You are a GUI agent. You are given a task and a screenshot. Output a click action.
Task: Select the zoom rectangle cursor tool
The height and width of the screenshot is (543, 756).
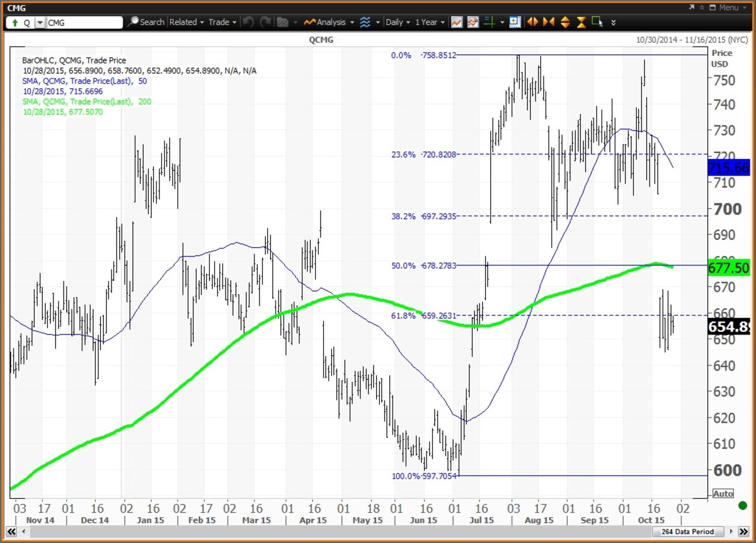597,22
